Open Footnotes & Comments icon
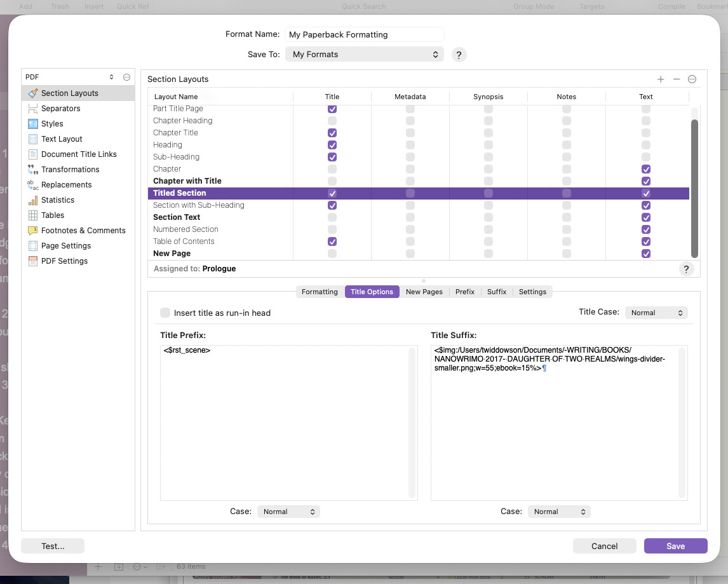This screenshot has height=584, width=728. [x=33, y=231]
